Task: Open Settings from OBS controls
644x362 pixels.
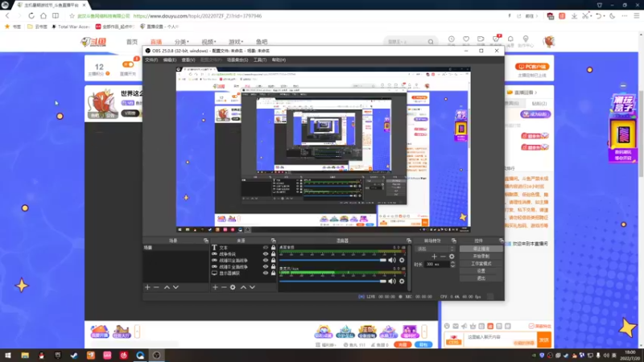Action: [x=481, y=271]
